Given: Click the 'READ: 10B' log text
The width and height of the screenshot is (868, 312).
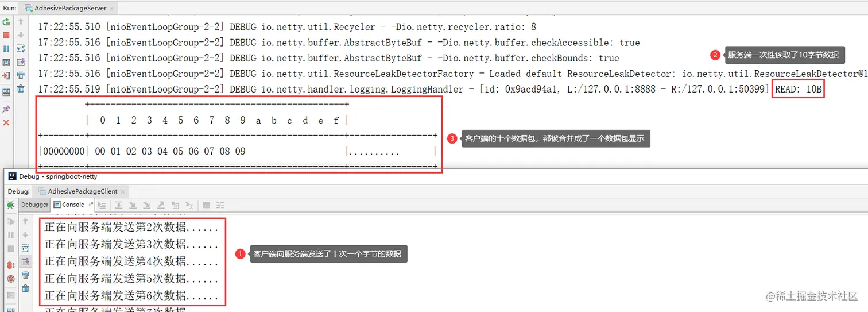Looking at the screenshot, I should [x=799, y=89].
